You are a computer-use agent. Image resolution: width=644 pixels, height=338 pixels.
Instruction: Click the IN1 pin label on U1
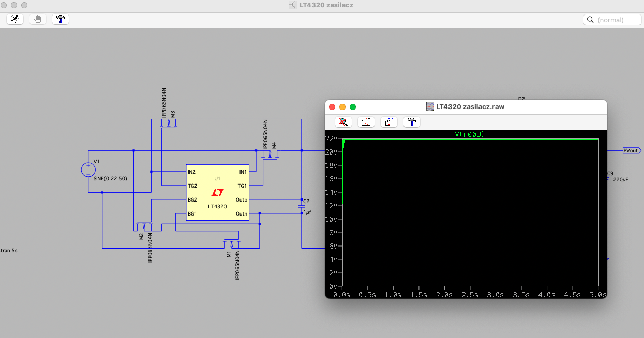[x=243, y=172]
